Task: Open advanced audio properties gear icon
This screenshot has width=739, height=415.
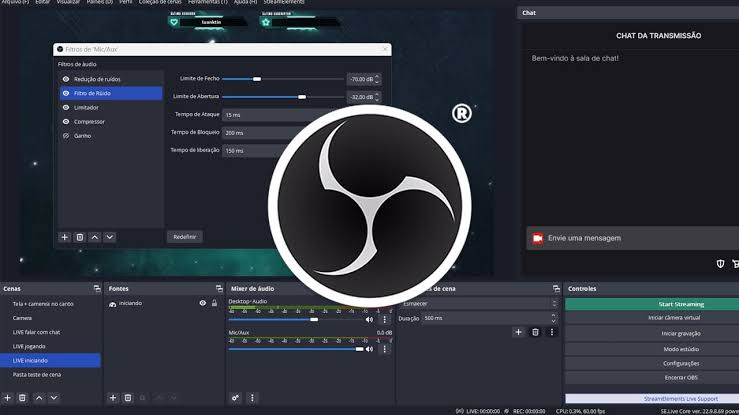Action: 235,398
